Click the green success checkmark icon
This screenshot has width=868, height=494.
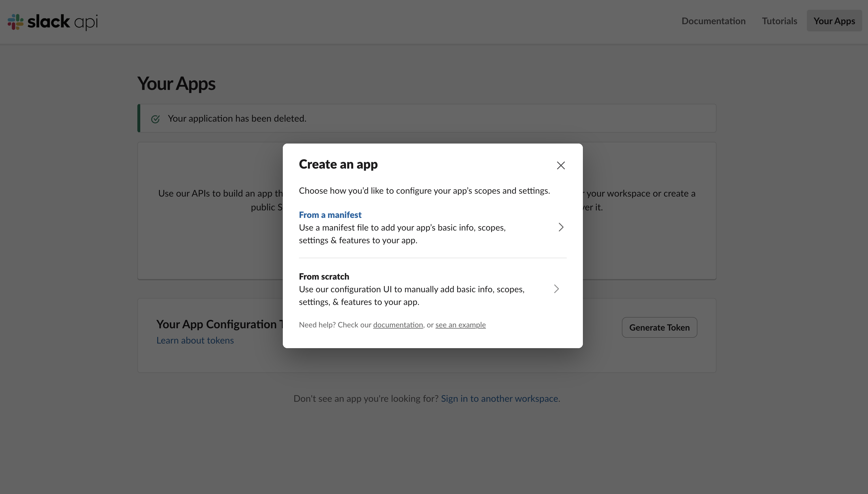click(x=155, y=119)
